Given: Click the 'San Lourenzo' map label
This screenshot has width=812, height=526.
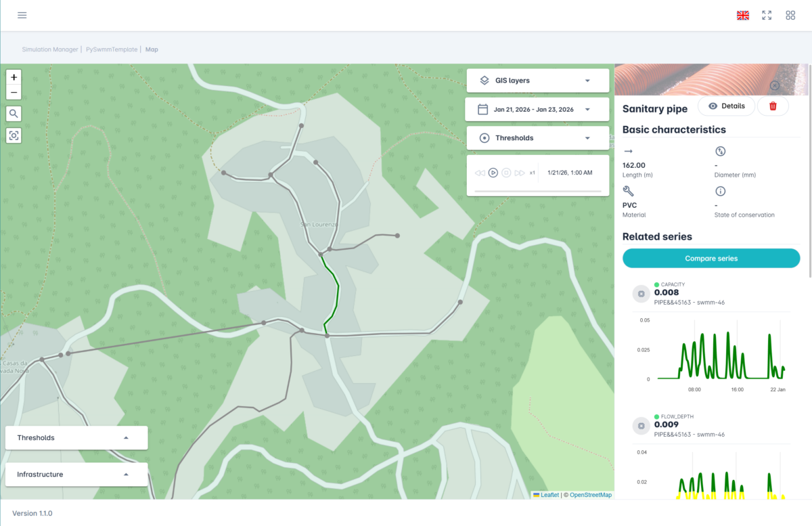Looking at the screenshot, I should tap(319, 224).
